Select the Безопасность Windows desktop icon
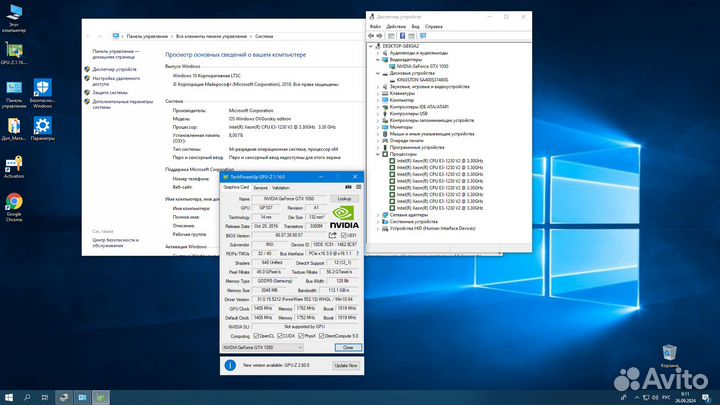This screenshot has height=405, width=720. [42, 94]
